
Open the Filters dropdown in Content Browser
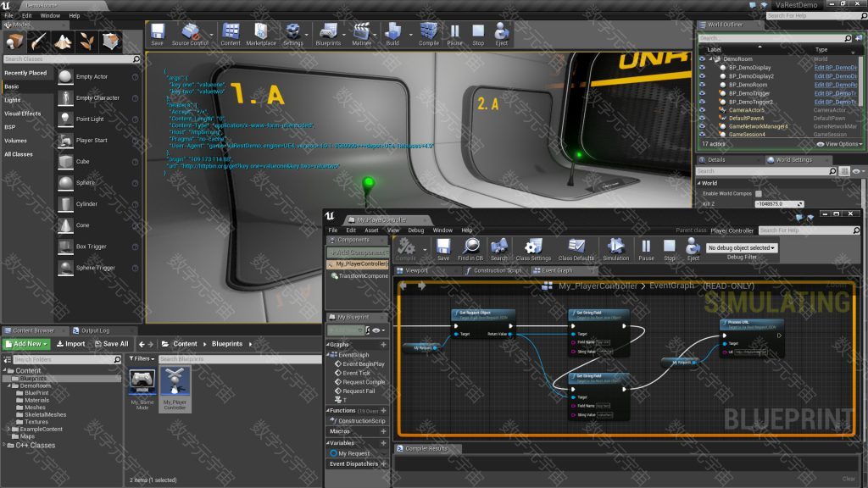(142, 358)
